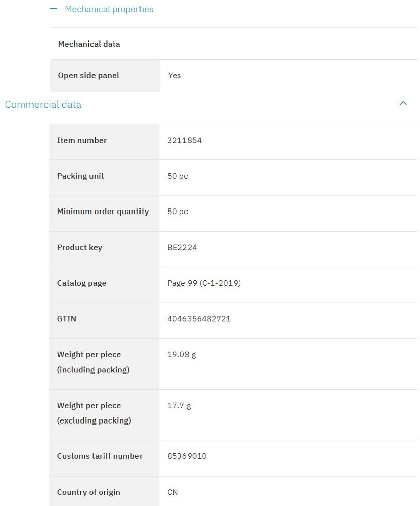Viewport: 420px width, 506px height.
Task: Click the Weight per piece excluding packing label
Action: point(94,413)
